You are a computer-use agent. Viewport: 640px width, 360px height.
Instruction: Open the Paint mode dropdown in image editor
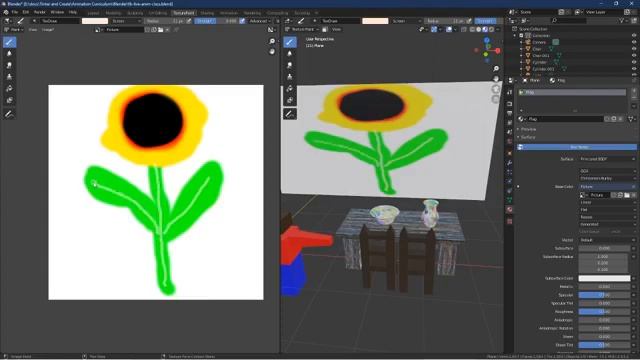click(x=13, y=30)
